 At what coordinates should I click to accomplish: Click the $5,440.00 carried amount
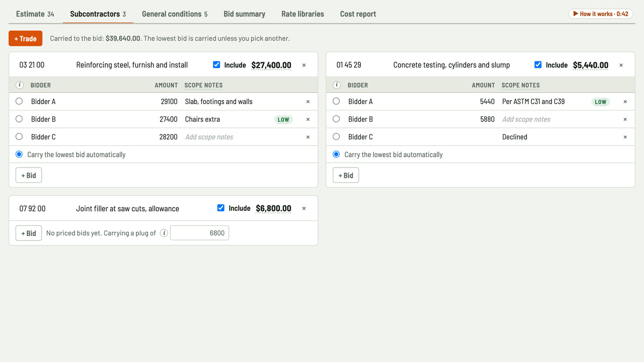click(590, 65)
